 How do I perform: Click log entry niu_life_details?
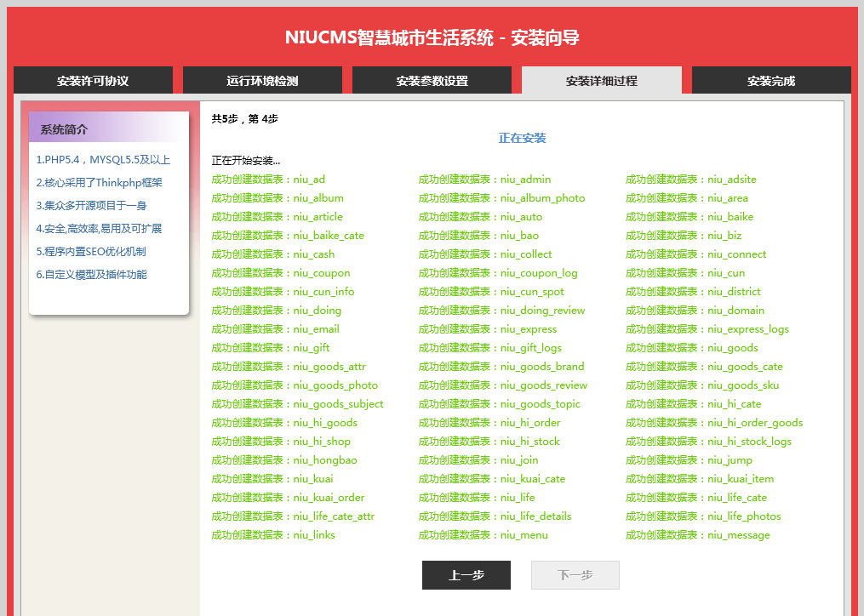point(495,516)
